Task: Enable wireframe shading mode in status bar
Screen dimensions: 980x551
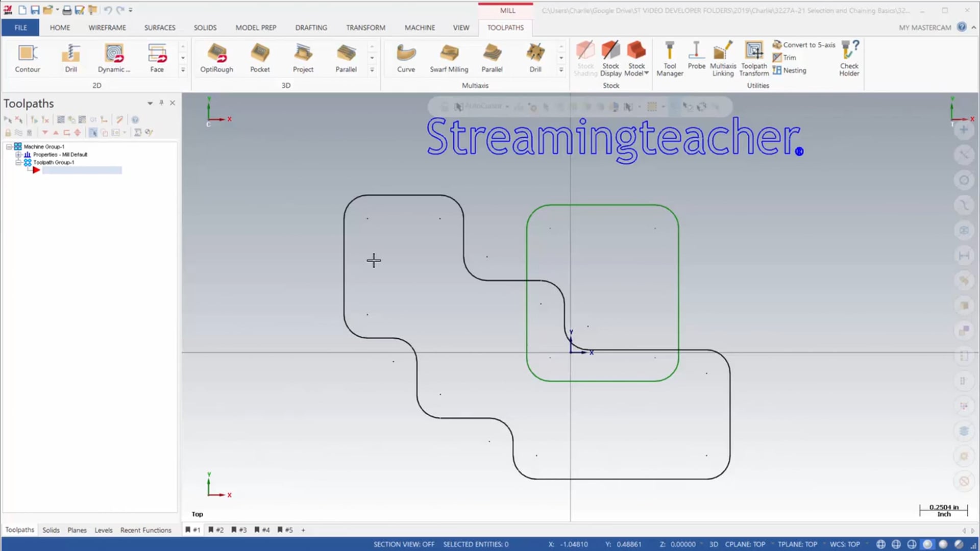Action: click(x=880, y=544)
